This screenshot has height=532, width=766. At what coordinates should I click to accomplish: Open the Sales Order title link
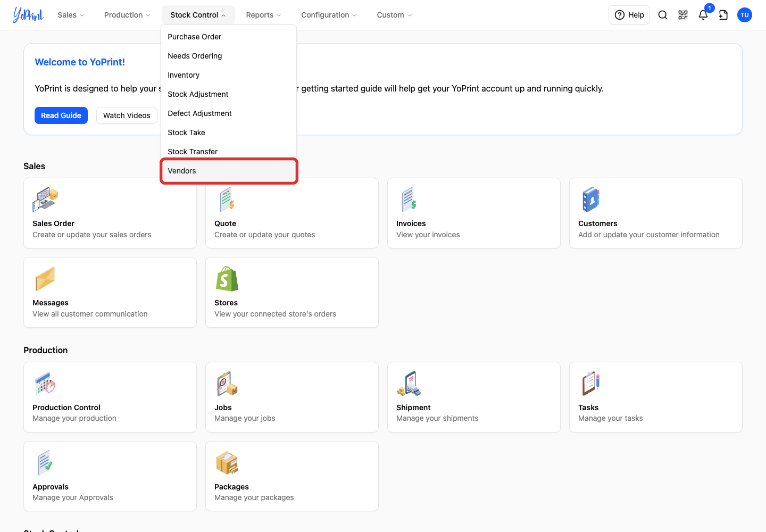53,223
